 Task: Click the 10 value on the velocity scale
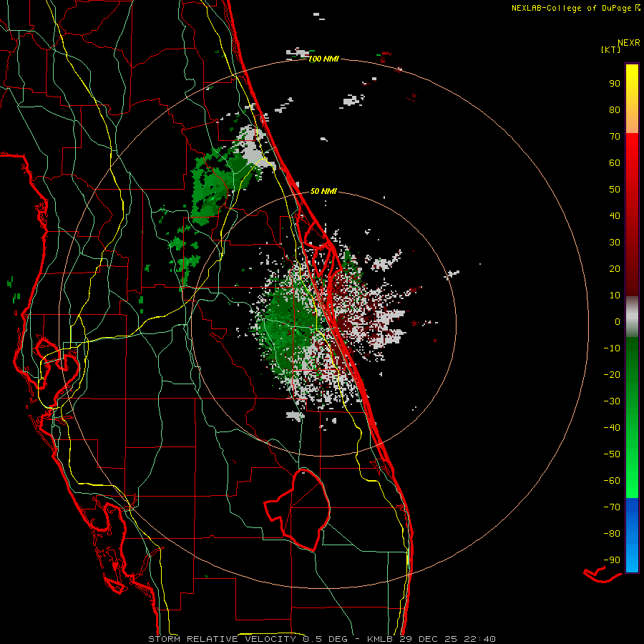(x=615, y=296)
